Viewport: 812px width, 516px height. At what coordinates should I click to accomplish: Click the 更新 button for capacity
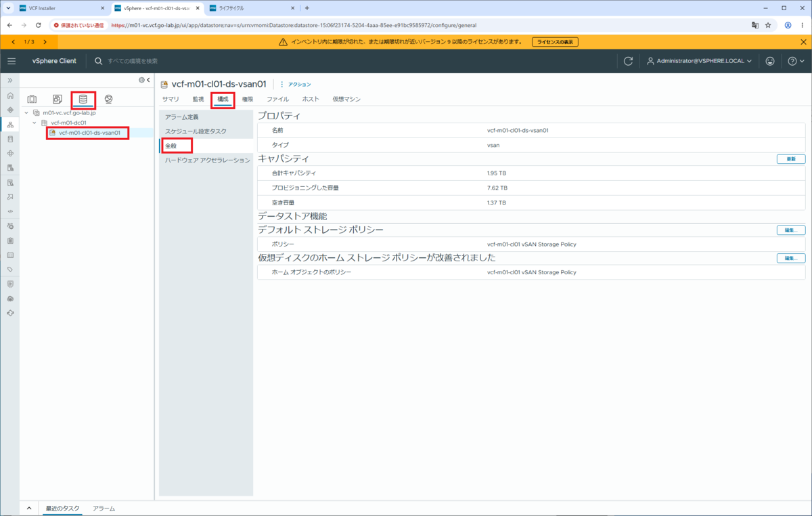point(791,159)
